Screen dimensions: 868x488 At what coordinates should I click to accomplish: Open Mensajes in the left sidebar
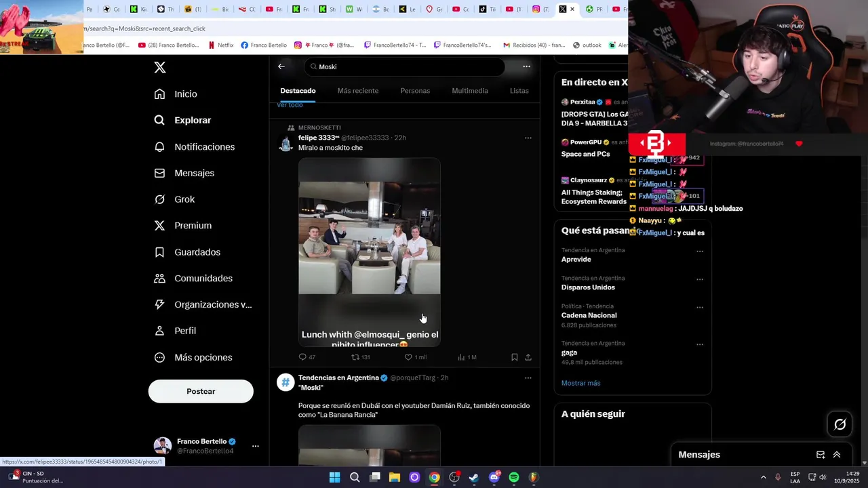pos(184,173)
